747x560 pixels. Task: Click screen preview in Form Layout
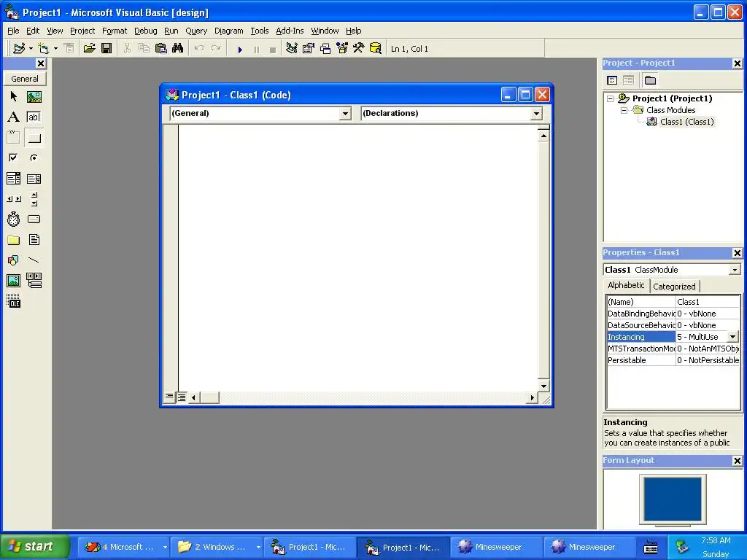[x=672, y=499]
